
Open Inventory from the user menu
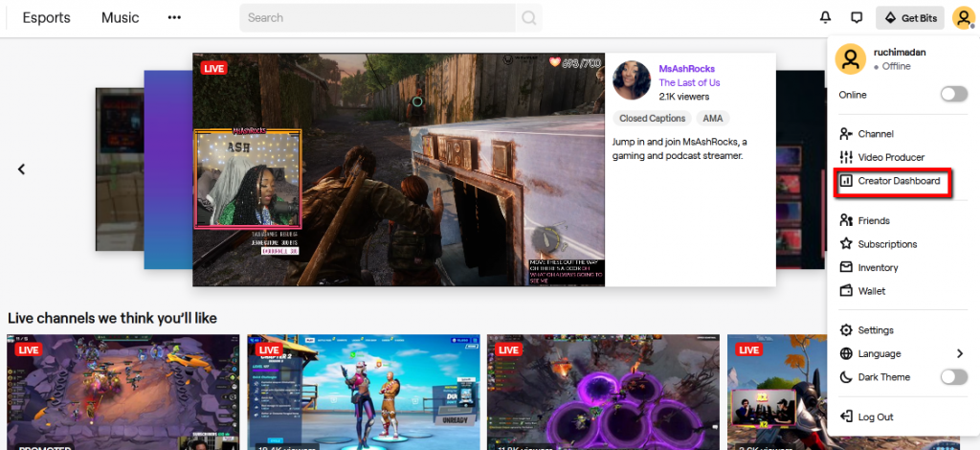[x=878, y=268]
